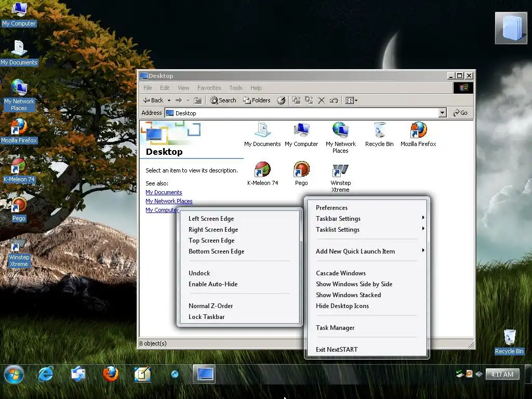
Task: Select Recycle Bin in Desktop window
Action: point(379,135)
